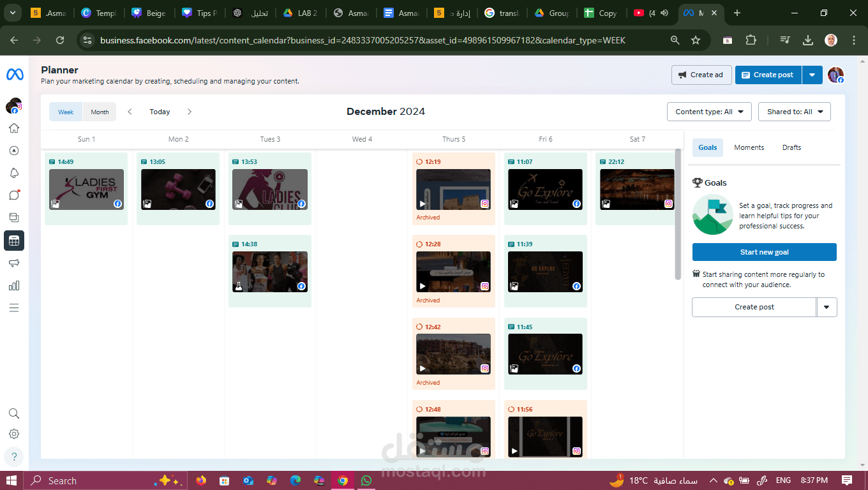Click the profile avatar in top right
Screen dimensions: 868x490
835,75
